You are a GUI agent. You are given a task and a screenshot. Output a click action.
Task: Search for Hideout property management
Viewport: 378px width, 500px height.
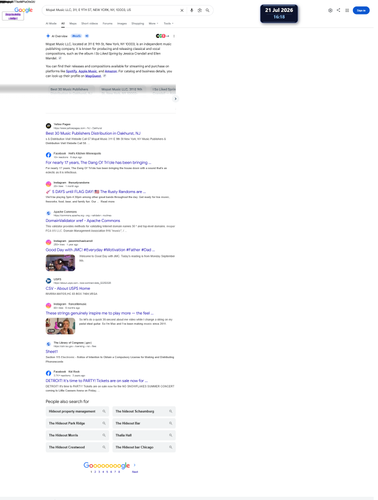(77, 411)
